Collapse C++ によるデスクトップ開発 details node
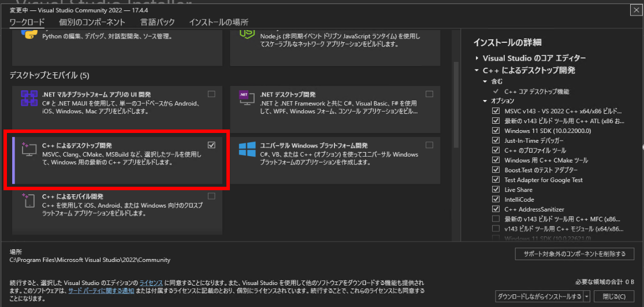This screenshot has width=644, height=307. (x=477, y=71)
